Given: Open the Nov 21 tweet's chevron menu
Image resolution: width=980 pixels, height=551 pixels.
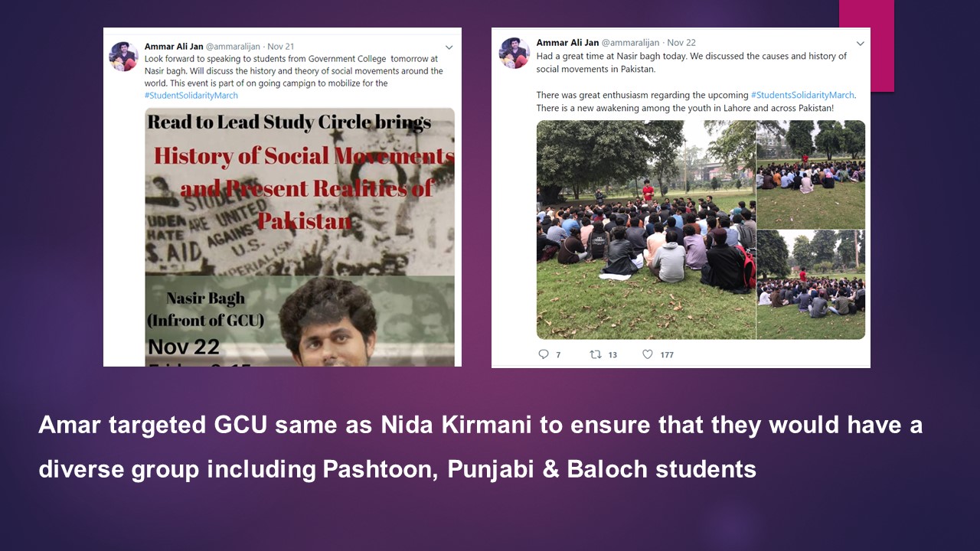Looking at the screenshot, I should pos(449,47).
